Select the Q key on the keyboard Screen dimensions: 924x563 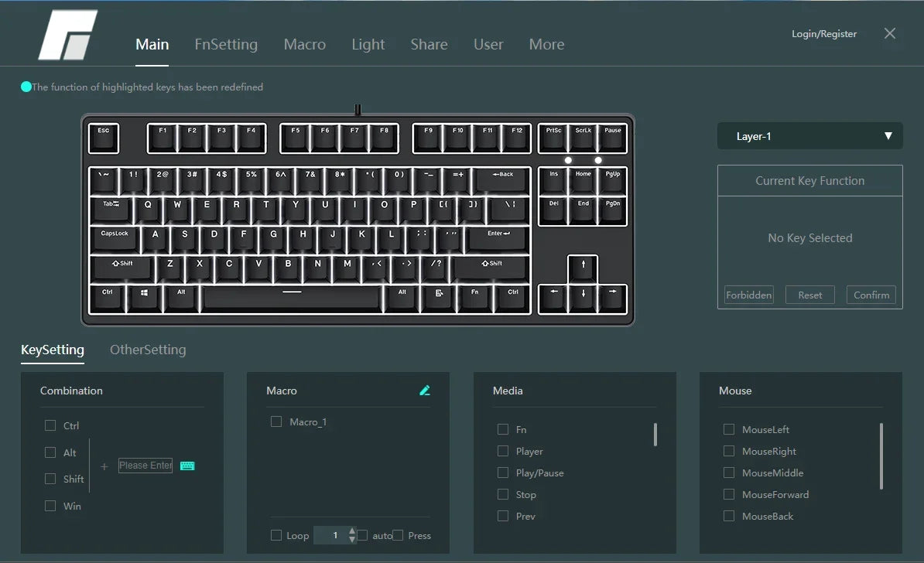[x=148, y=210]
